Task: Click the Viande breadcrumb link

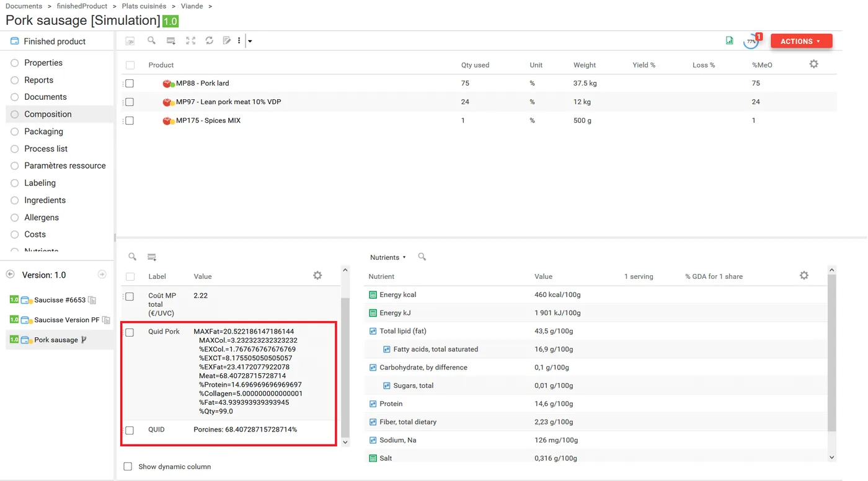Action: click(192, 6)
